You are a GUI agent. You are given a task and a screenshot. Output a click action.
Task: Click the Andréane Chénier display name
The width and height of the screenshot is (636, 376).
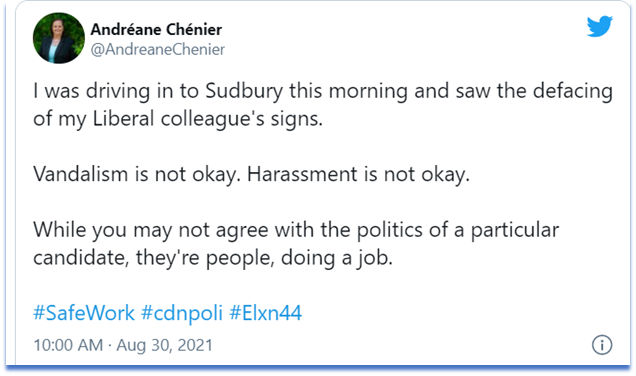point(156,29)
